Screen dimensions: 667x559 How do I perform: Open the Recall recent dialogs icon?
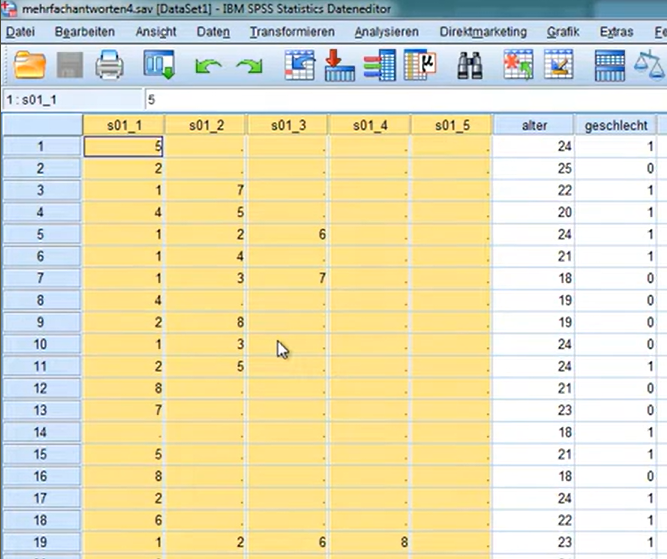pos(158,66)
